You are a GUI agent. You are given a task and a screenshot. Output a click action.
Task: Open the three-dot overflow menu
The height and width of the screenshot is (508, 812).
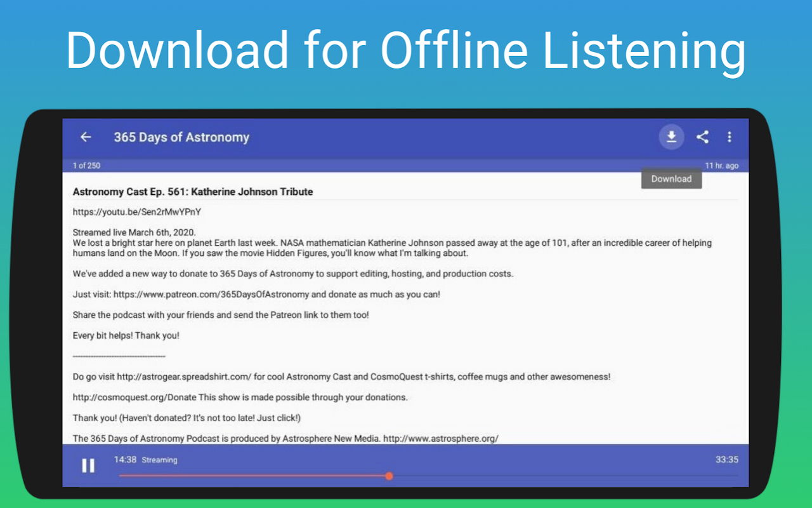[730, 137]
